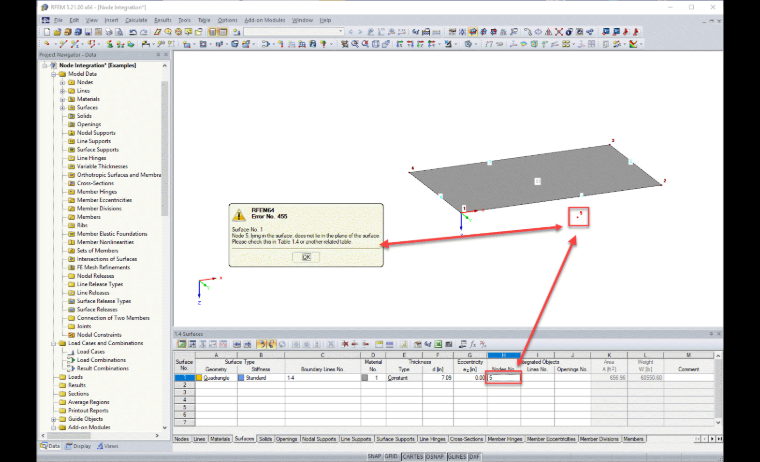
Task: Switch to the Nodal Supports table tab
Action: coord(319,439)
